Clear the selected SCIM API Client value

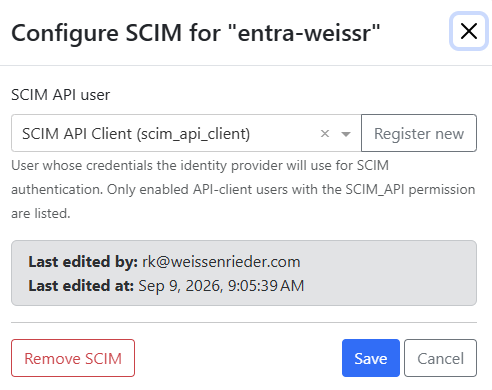[325, 134]
